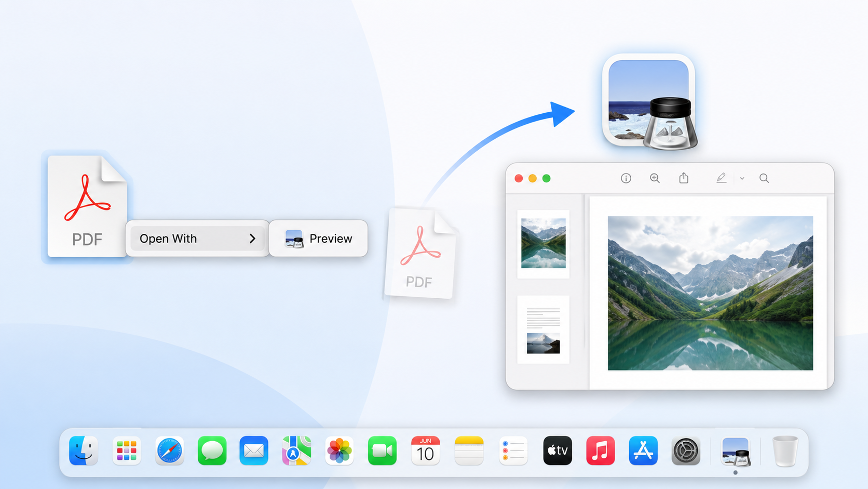
Task: Select the highlighted PDF file icon
Action: coord(87,206)
